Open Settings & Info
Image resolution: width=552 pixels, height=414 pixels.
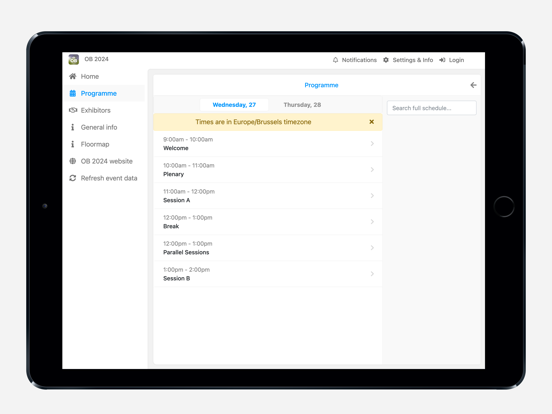click(x=408, y=60)
